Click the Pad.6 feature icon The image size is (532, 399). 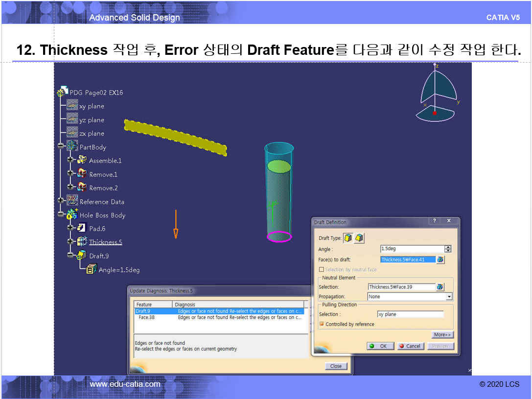click(82, 228)
